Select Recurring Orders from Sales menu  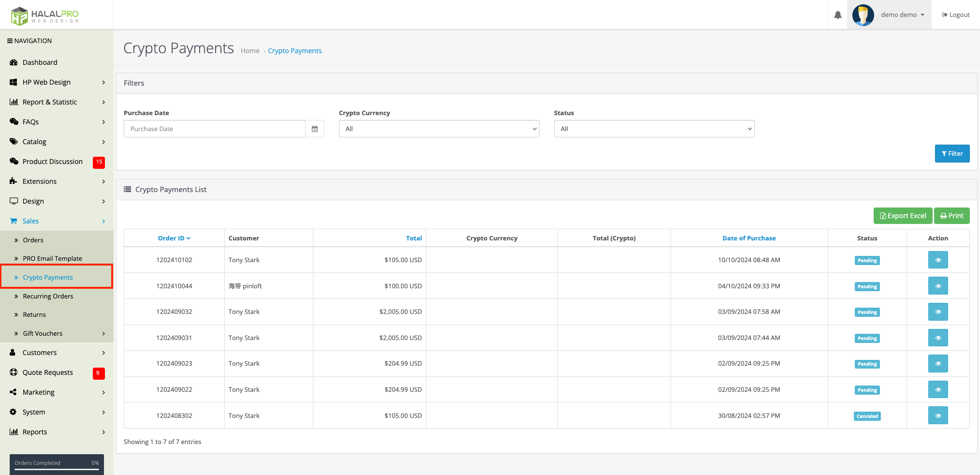point(48,296)
